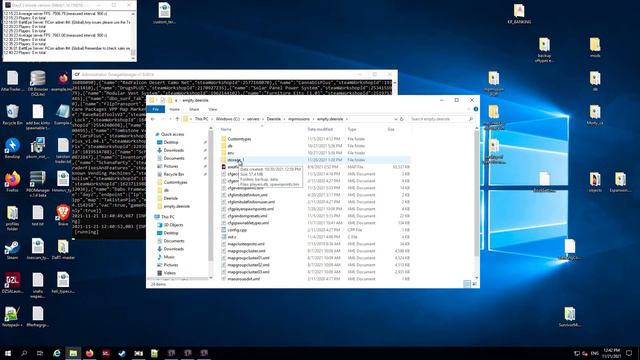Click mpmissions in the breadcrumb path
This screenshot has height=360, width=640.
coord(299,119)
